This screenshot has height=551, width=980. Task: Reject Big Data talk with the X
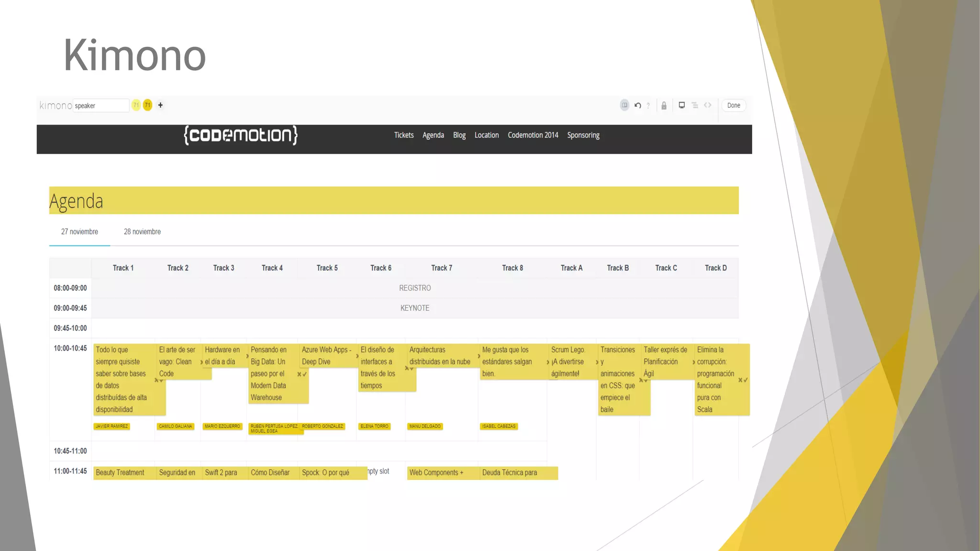pyautogui.click(x=300, y=374)
